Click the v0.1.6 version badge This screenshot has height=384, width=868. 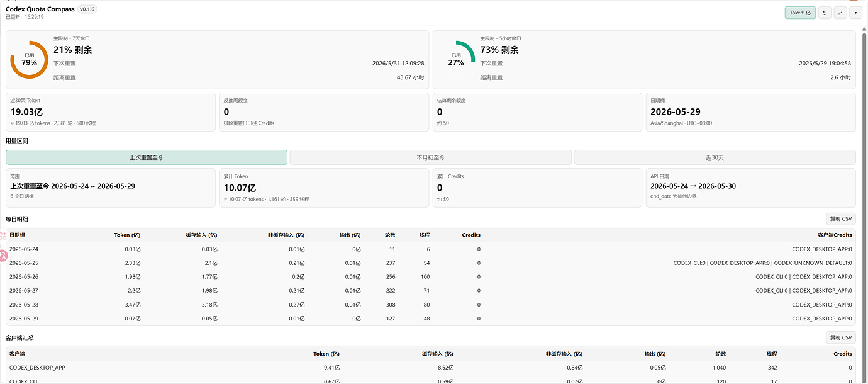(x=87, y=9)
